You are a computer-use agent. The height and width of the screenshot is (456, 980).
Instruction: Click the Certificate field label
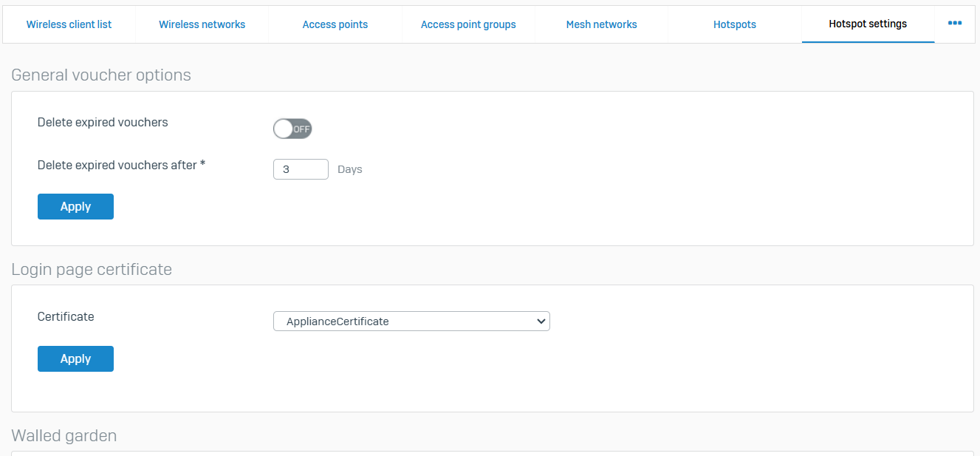pyautogui.click(x=66, y=317)
